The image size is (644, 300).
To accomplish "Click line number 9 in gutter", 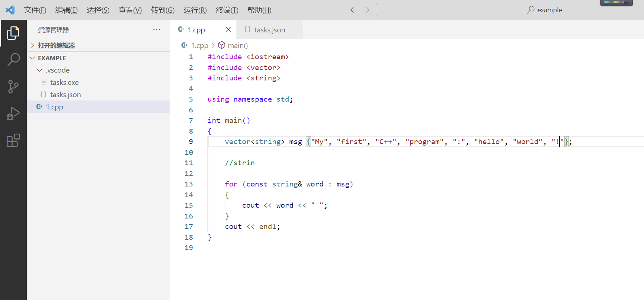I will point(191,142).
